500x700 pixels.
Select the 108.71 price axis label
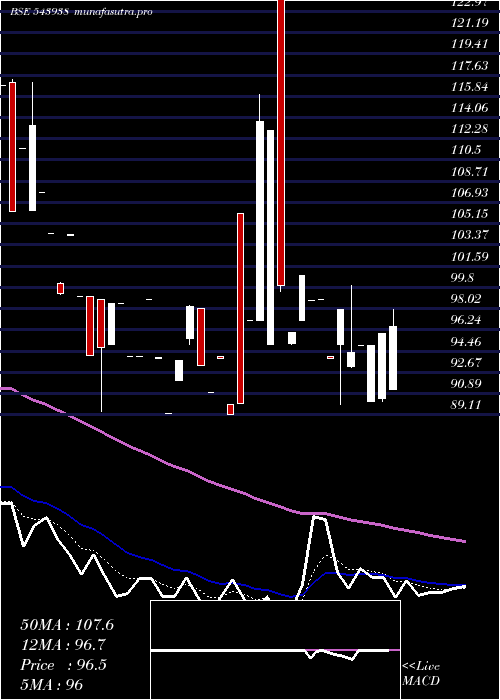[x=469, y=171]
